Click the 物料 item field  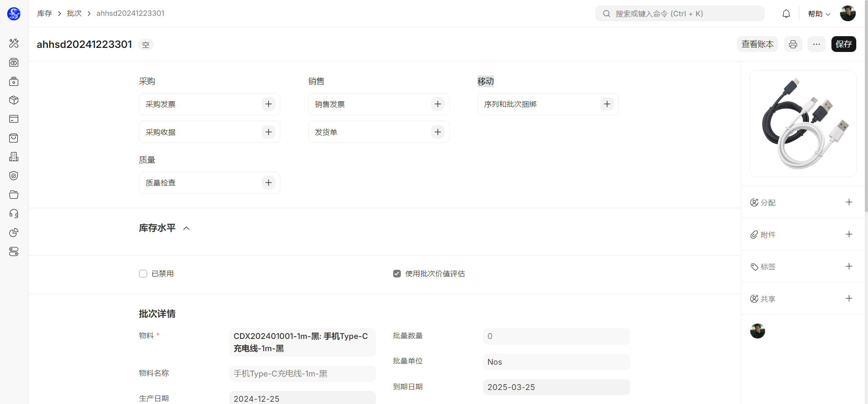click(x=302, y=342)
